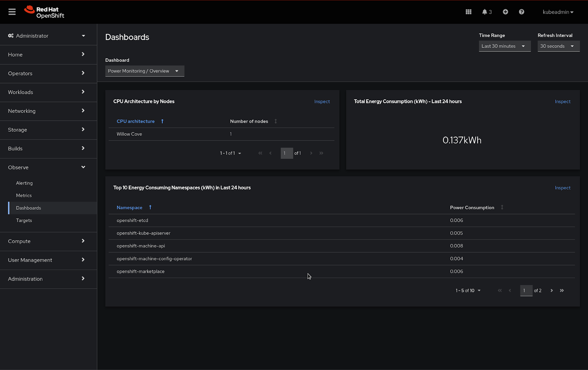Open the Refresh Interval dropdown
The width and height of the screenshot is (588, 370).
click(558, 46)
